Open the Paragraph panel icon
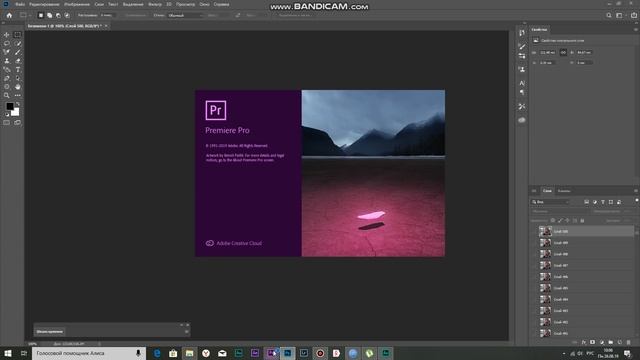This screenshot has height=360, width=640. (x=522, y=93)
